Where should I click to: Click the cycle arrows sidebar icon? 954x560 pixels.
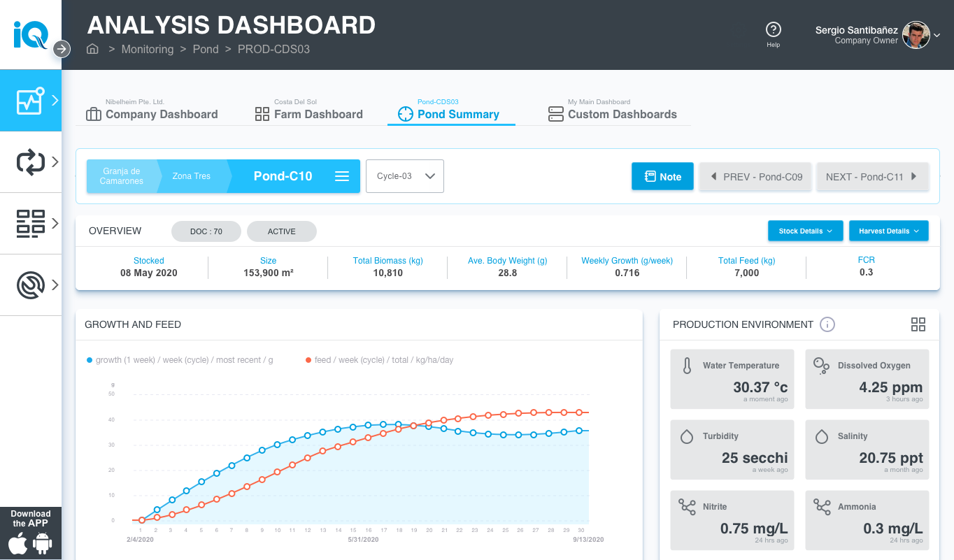31,162
